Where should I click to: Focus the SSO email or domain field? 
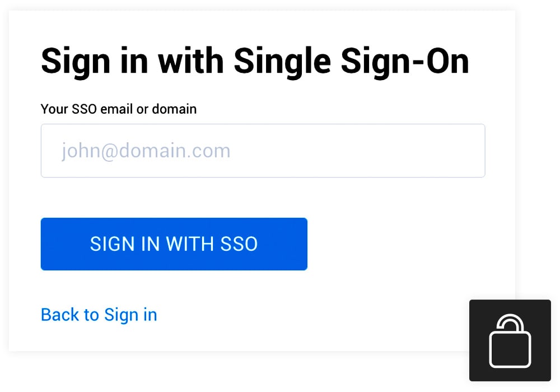tap(263, 151)
